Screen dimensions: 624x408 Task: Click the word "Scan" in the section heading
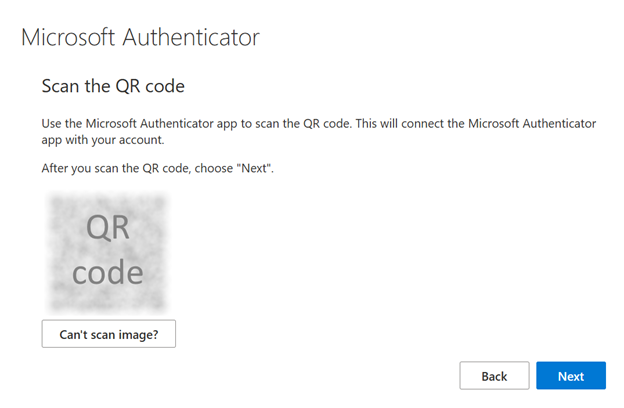pyautogui.click(x=60, y=86)
